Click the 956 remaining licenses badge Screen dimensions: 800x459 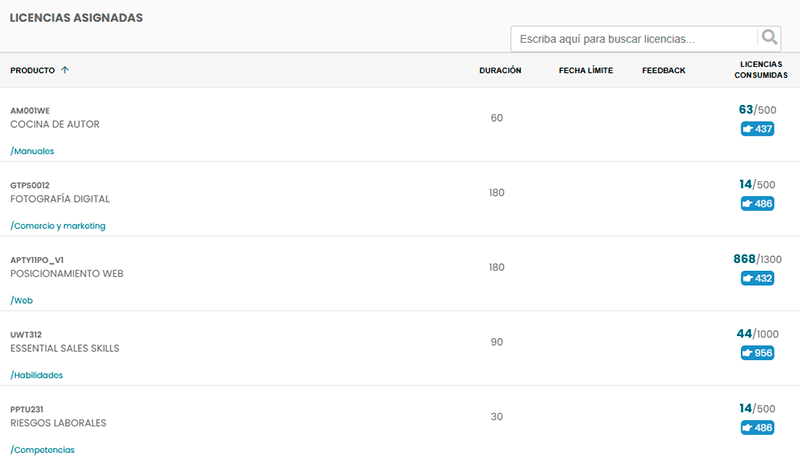(x=757, y=353)
